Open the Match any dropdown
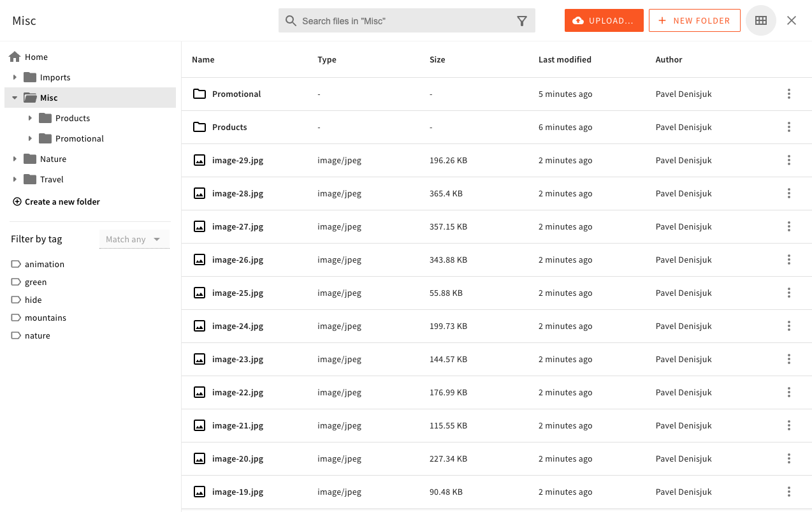Screen dimensions: 812x512 tap(134, 239)
